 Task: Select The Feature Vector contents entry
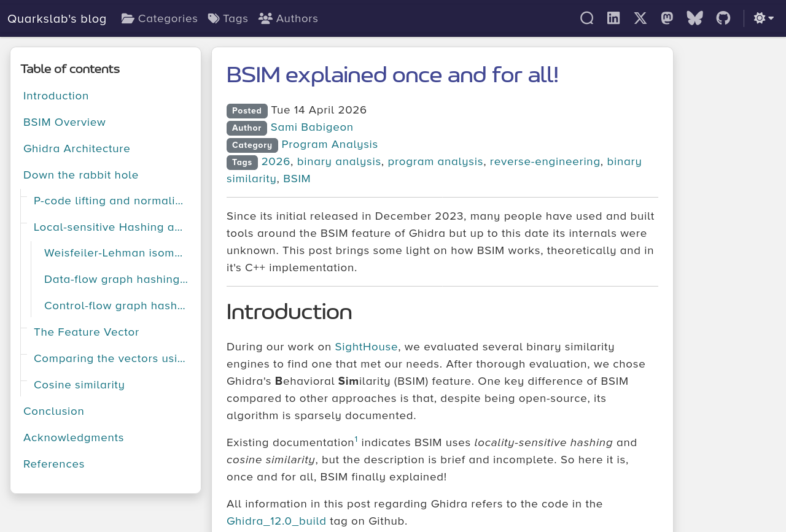pos(87,332)
